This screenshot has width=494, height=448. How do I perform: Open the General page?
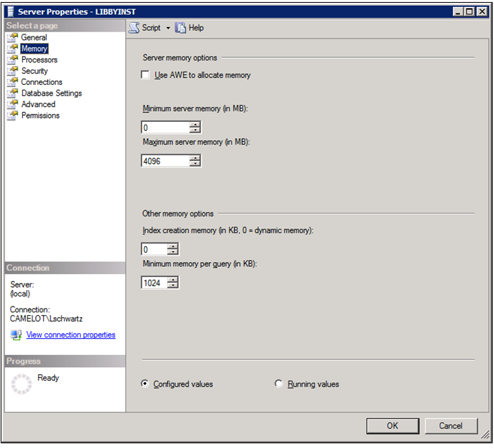[x=34, y=38]
